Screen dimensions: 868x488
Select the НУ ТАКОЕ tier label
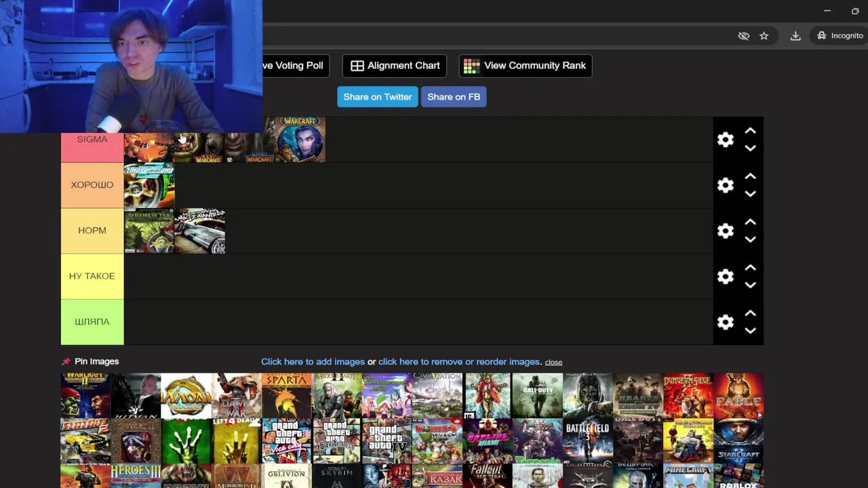[92, 277]
